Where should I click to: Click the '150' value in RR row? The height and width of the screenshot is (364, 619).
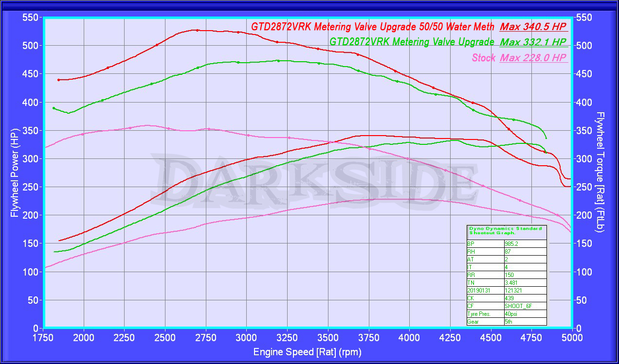tap(510, 275)
